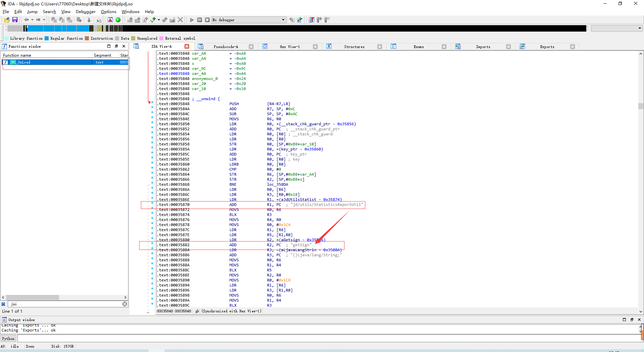This screenshot has width=644, height=352.
Task: Close the Pseudocode-A tab
Action: coord(251,47)
